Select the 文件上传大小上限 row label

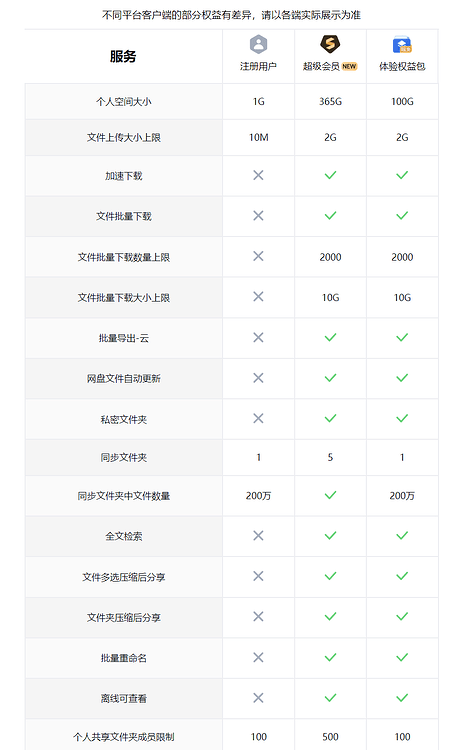click(x=123, y=138)
